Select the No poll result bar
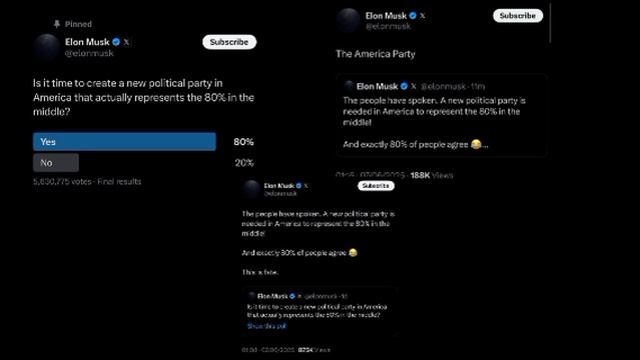The image size is (640, 360). point(56,162)
